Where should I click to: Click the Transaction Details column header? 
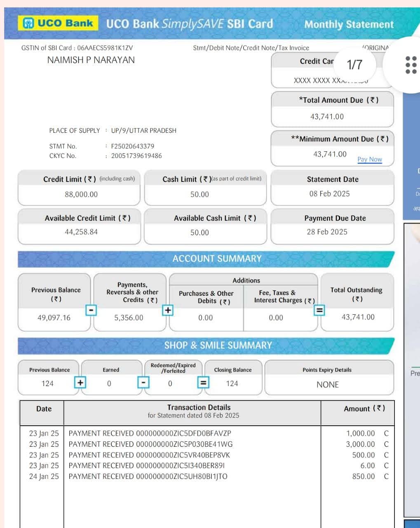tap(199, 407)
